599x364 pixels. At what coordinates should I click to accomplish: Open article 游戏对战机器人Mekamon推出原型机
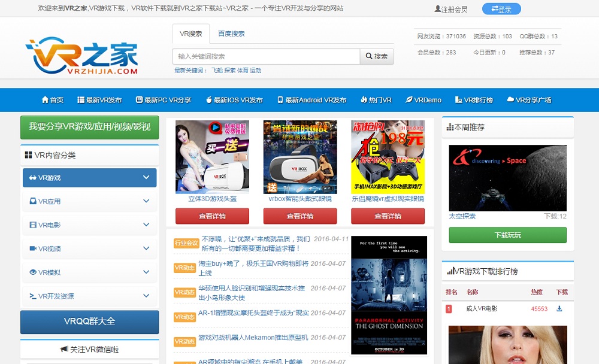(x=253, y=338)
